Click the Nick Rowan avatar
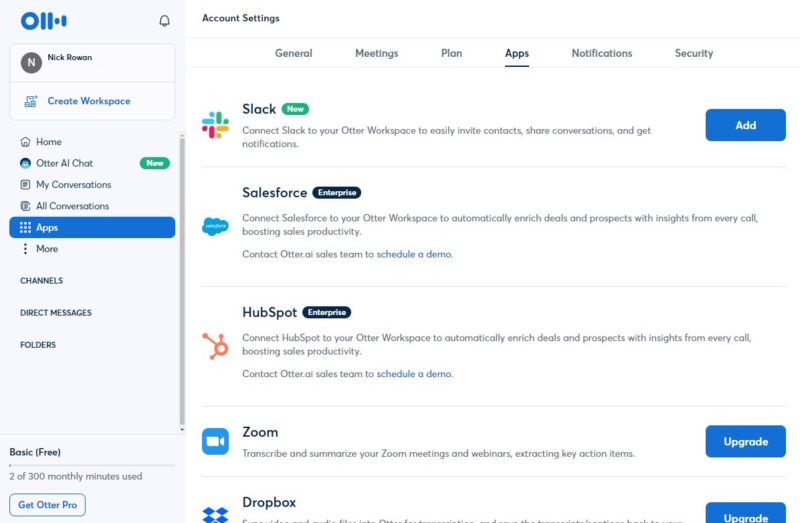Screen dimensions: 800x523 pyautogui.click(x=31, y=63)
